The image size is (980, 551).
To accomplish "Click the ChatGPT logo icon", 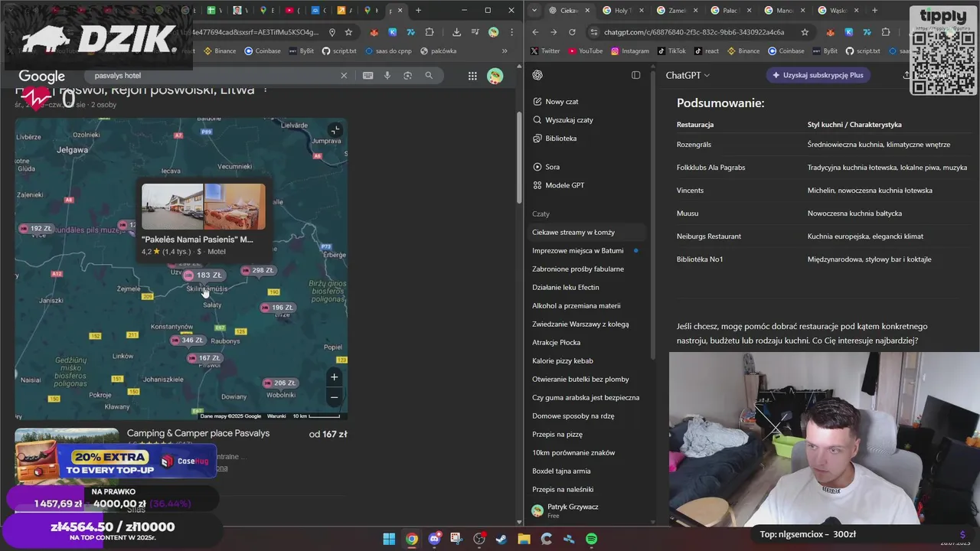I will tap(537, 75).
